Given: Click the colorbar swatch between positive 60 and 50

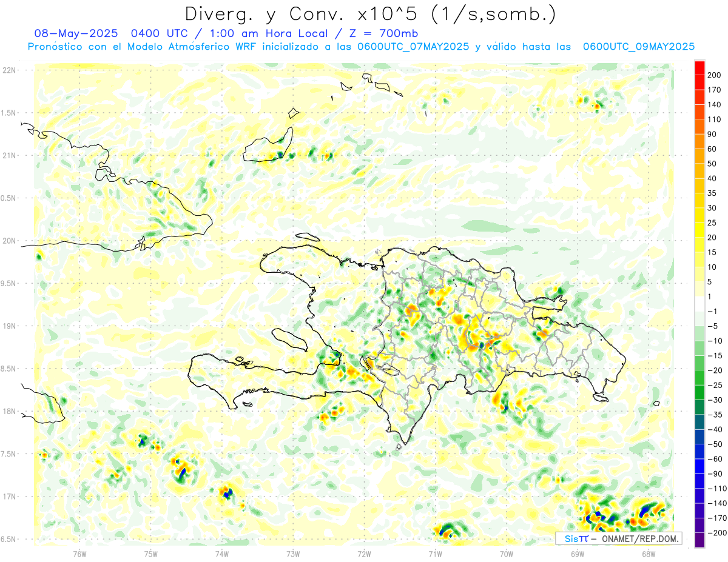Looking at the screenshot, I should tap(699, 156).
